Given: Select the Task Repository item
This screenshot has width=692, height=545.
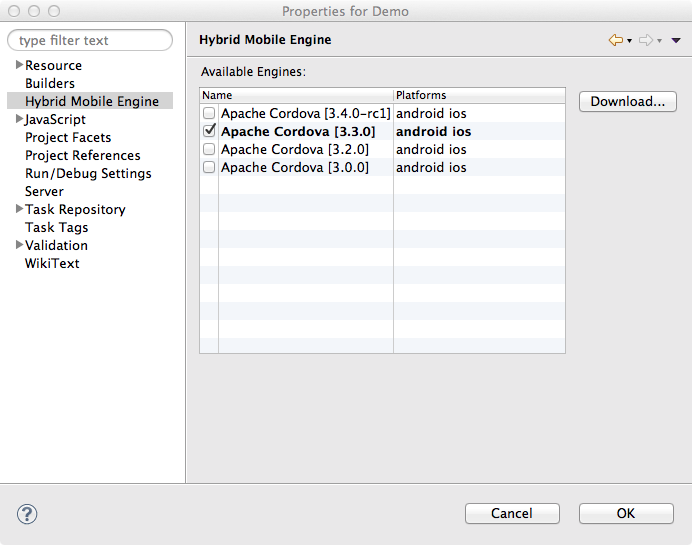Looking at the screenshot, I should click(x=75, y=210).
